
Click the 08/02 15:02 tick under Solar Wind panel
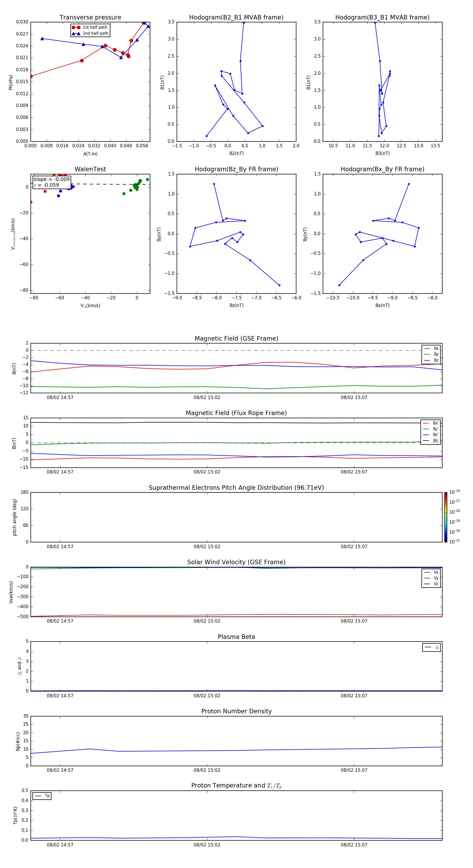pyautogui.click(x=207, y=621)
